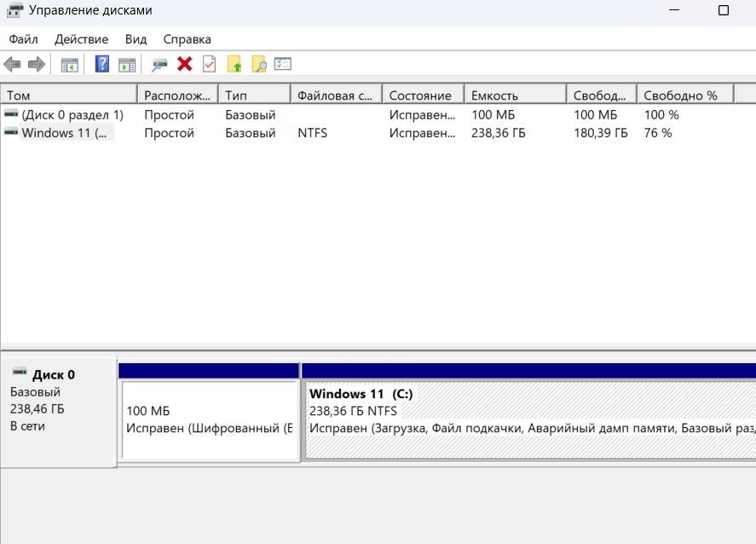Click the drive icon beside Диск 0 раздел 1
The image size is (756, 544).
pos(10,113)
